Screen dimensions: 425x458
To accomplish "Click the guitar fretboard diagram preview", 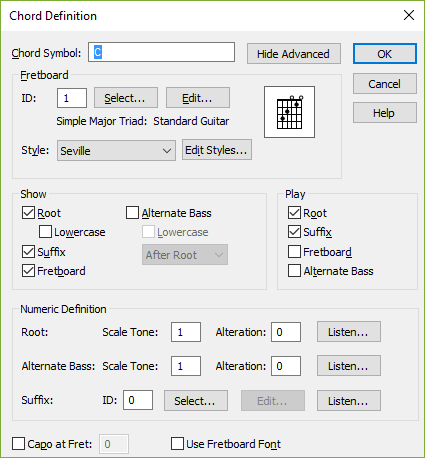I will click(289, 112).
